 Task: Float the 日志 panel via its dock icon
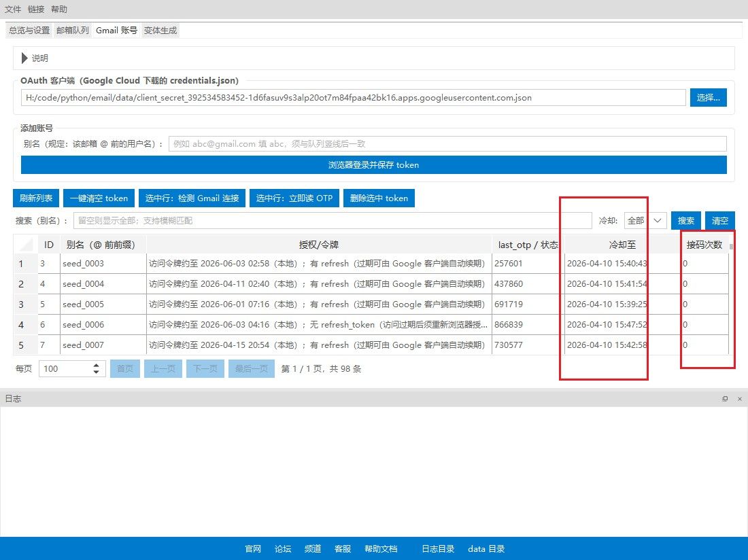click(725, 399)
